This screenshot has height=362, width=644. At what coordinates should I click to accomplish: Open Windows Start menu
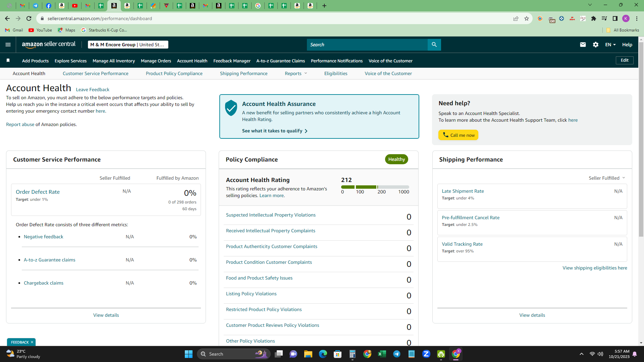[189, 354]
